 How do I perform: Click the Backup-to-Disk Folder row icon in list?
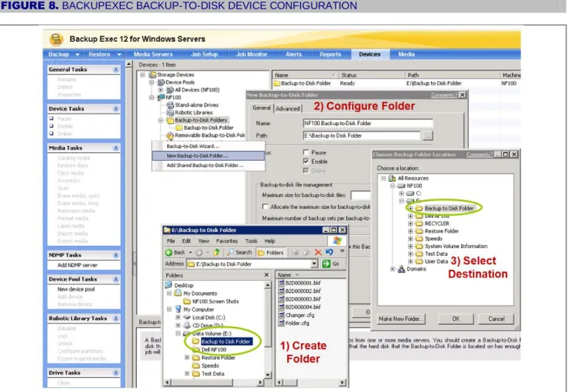277,84
